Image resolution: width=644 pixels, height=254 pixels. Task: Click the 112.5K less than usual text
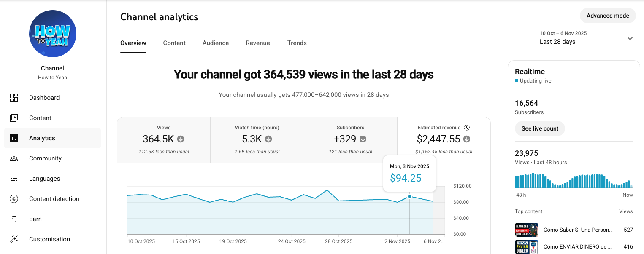pos(164,152)
